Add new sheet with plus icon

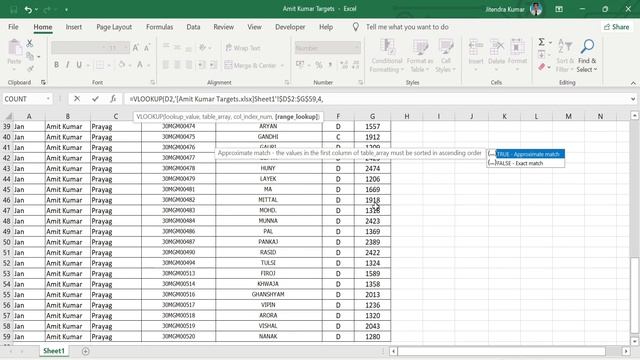(85, 351)
